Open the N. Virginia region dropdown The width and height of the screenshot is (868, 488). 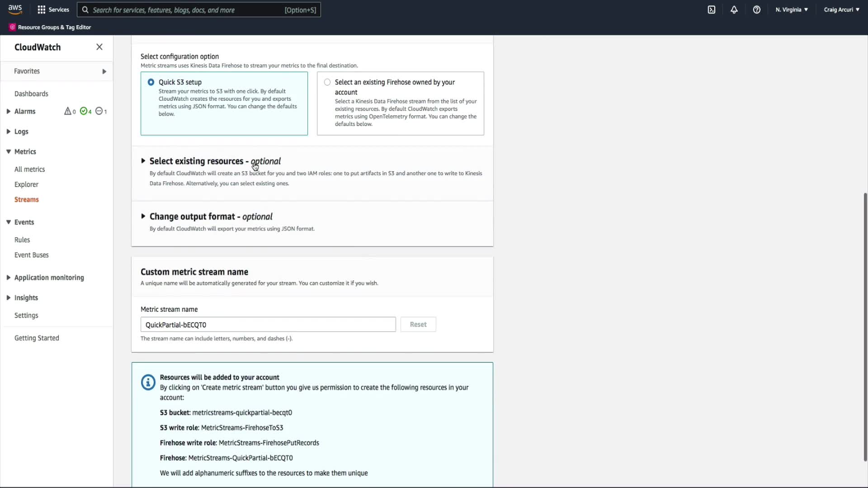792,9
